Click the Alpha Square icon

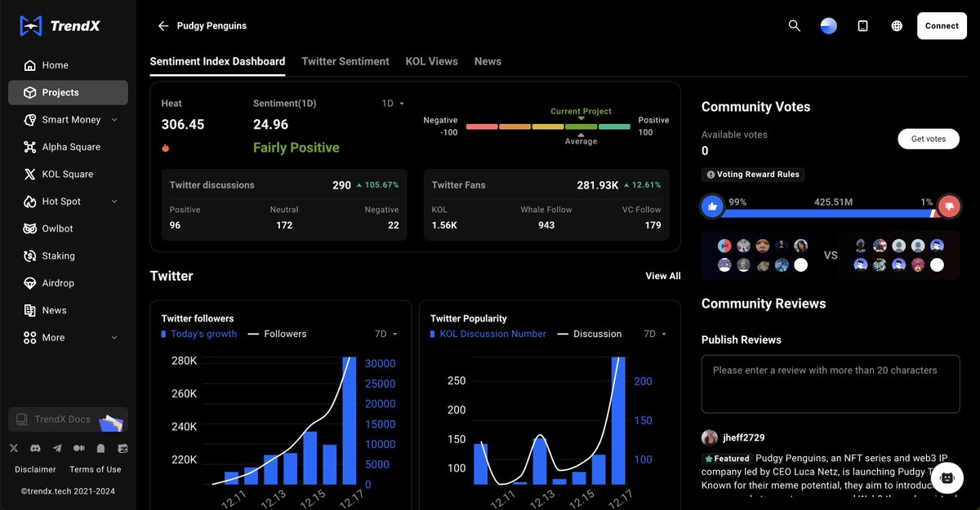point(30,147)
